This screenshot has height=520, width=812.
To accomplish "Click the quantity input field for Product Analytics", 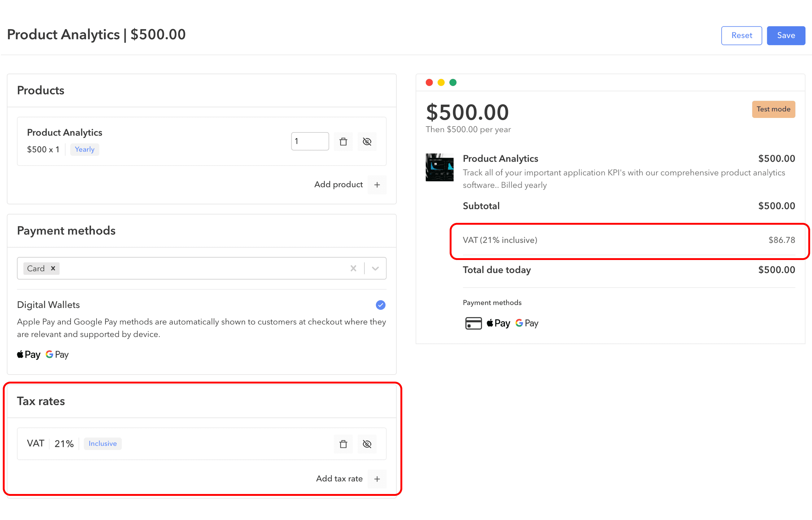I will click(310, 141).
